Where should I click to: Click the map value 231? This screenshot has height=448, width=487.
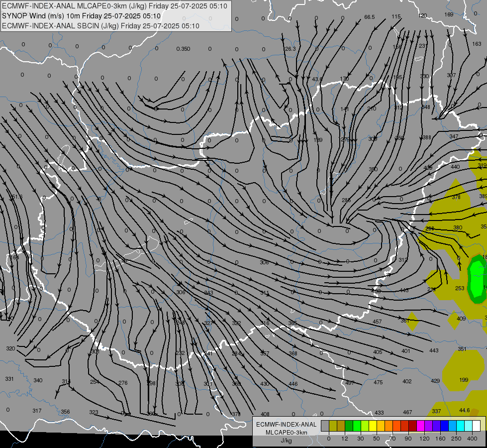pos(423,46)
